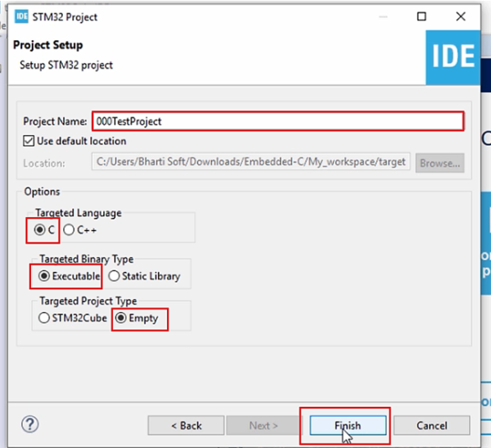Click the Targeted Project Type group label
This screenshot has width=491, height=448.
[88, 301]
